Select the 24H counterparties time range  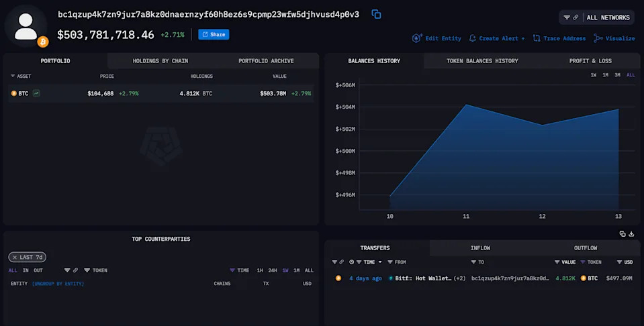coord(272,270)
